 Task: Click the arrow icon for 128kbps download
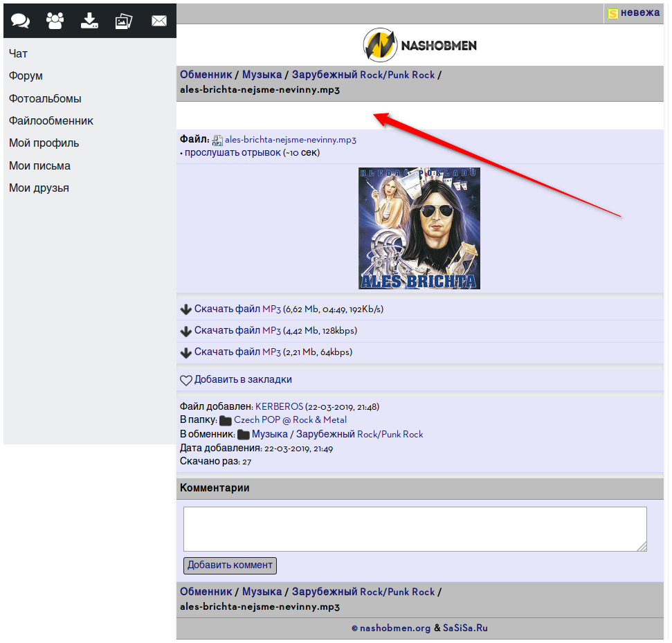tap(185, 331)
